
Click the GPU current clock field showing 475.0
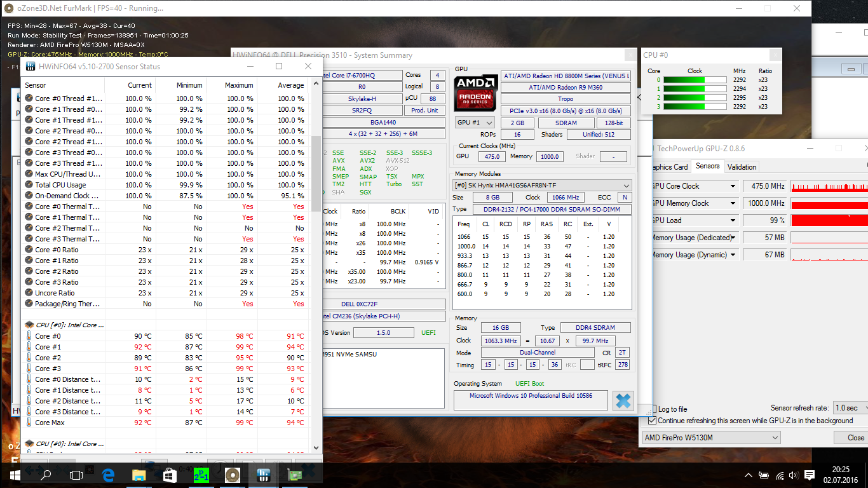491,156
